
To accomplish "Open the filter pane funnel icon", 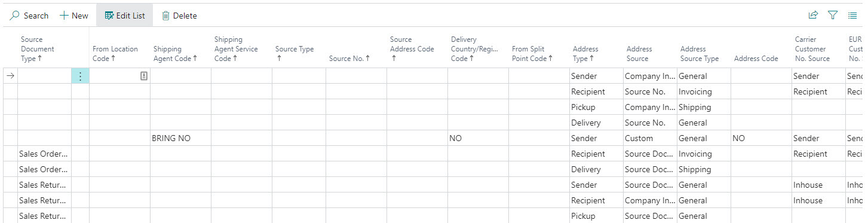I will [x=833, y=15].
